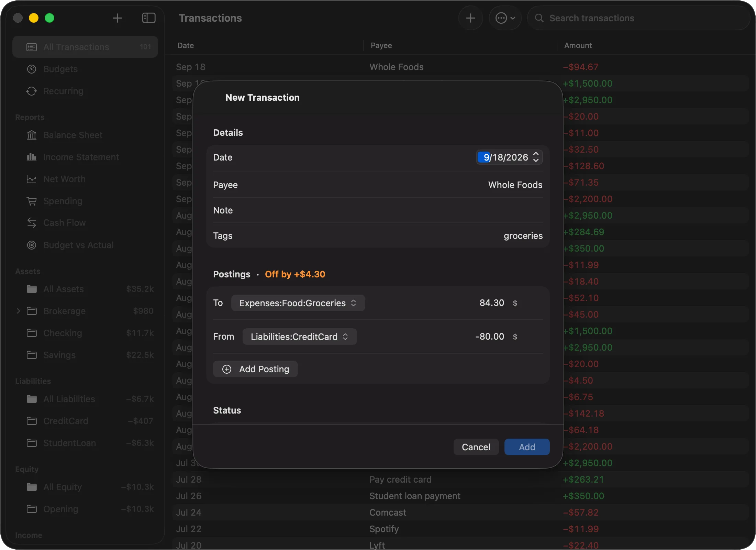
Task: Click the Search transactions field
Action: tap(638, 18)
